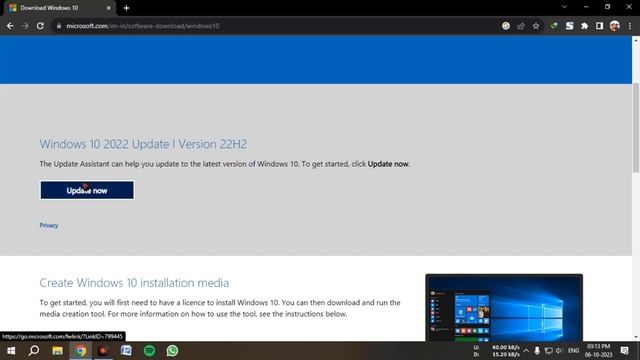Open Spotify from taskbar
Viewport: 640px width, 360px height.
tap(149, 351)
